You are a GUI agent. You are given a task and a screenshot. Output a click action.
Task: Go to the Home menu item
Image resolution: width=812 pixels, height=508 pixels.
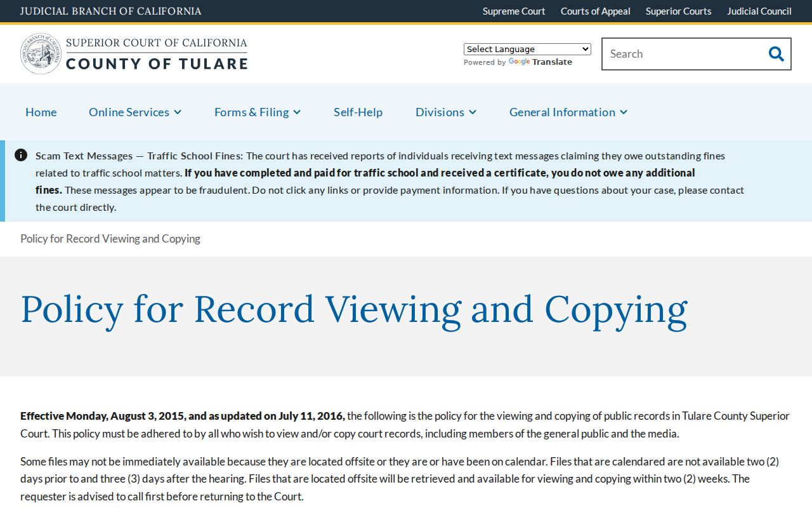click(41, 112)
